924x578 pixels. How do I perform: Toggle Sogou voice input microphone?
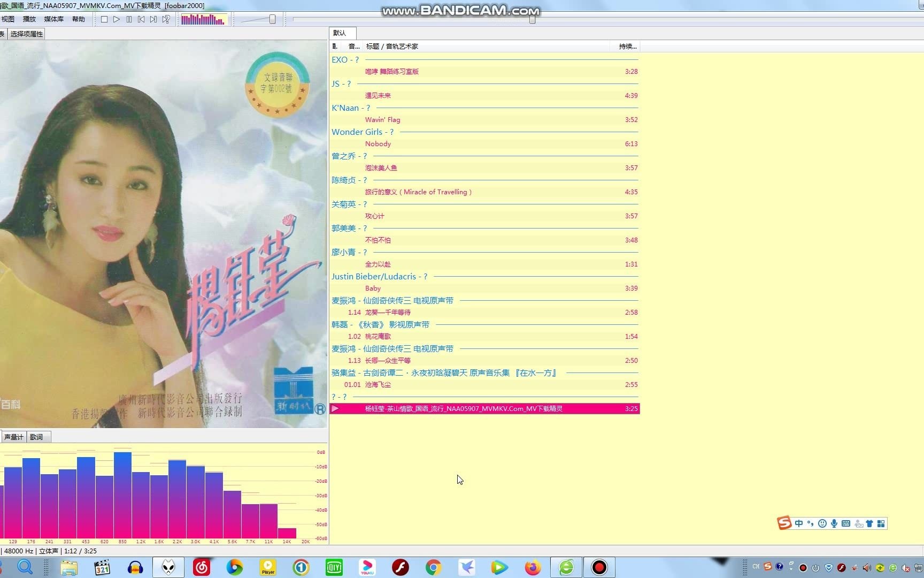[834, 523]
